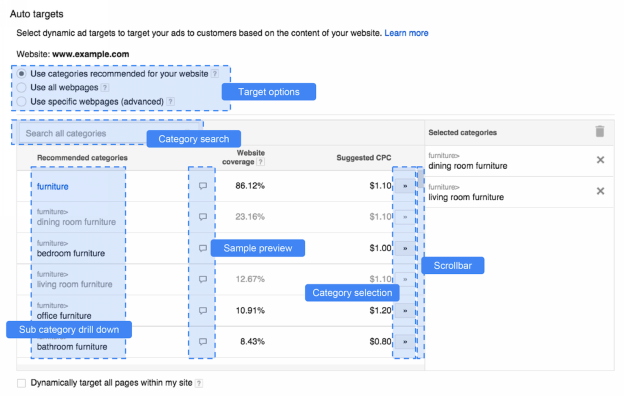624x396 pixels.
Task: Drill down into the furniture category link
Action: pos(53,186)
